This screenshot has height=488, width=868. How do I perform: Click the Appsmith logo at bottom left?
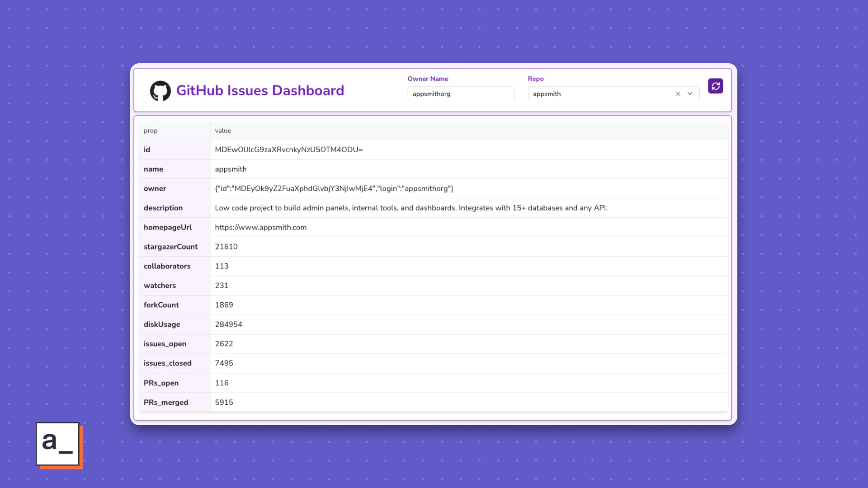[x=58, y=444]
